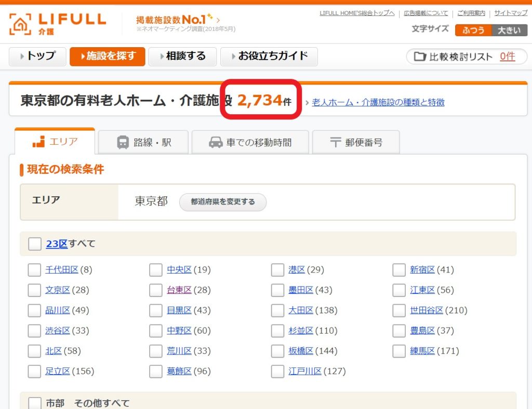
Task: Set text size to ふつう
Action: [x=473, y=30]
